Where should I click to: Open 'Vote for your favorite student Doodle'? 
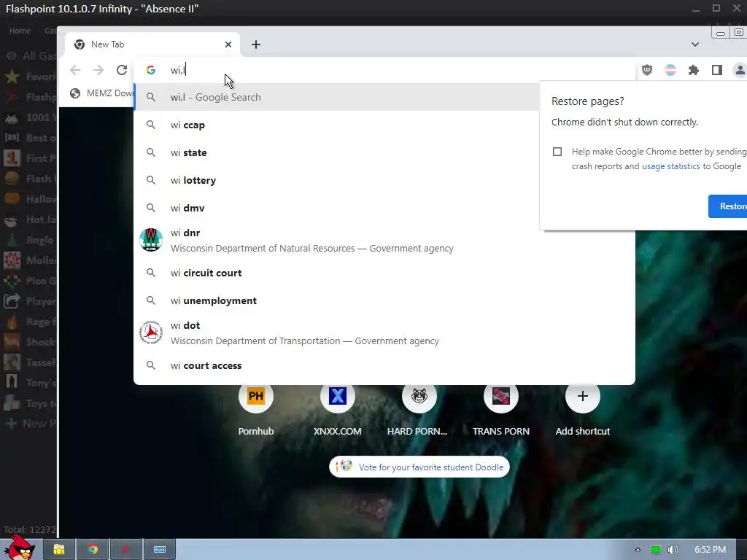click(x=419, y=467)
